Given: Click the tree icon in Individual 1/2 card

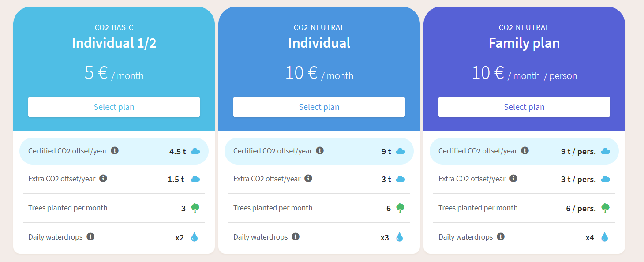Looking at the screenshot, I should pos(195,208).
